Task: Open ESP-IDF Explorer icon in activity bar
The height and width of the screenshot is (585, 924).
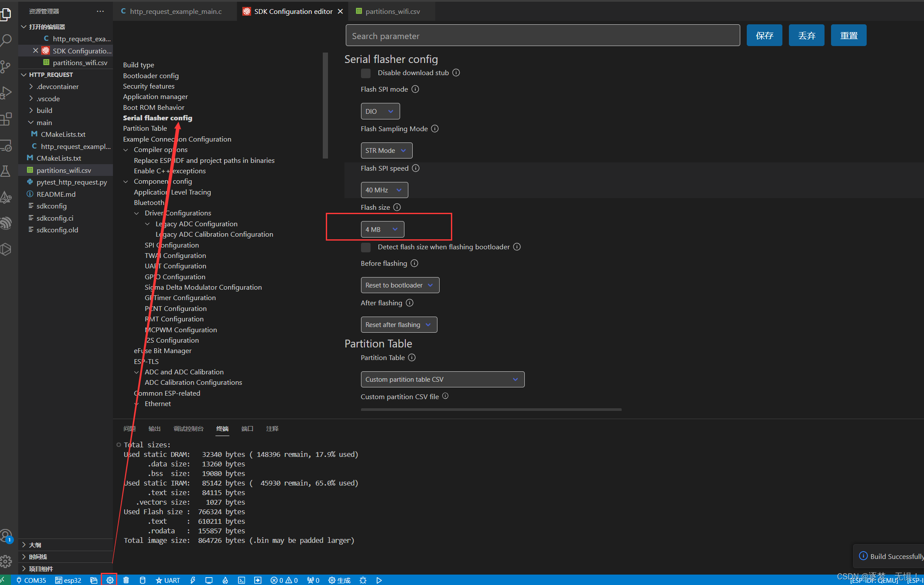Action: [6, 223]
